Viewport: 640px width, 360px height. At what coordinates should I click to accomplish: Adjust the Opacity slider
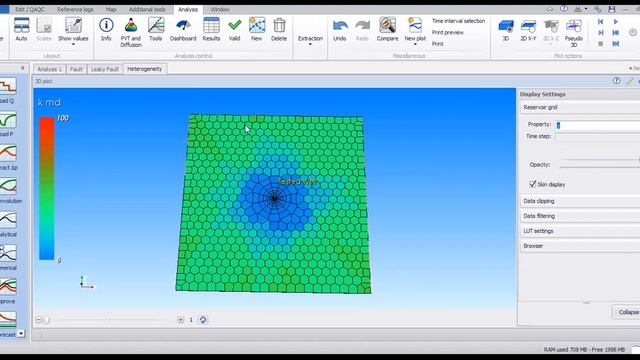[600, 165]
